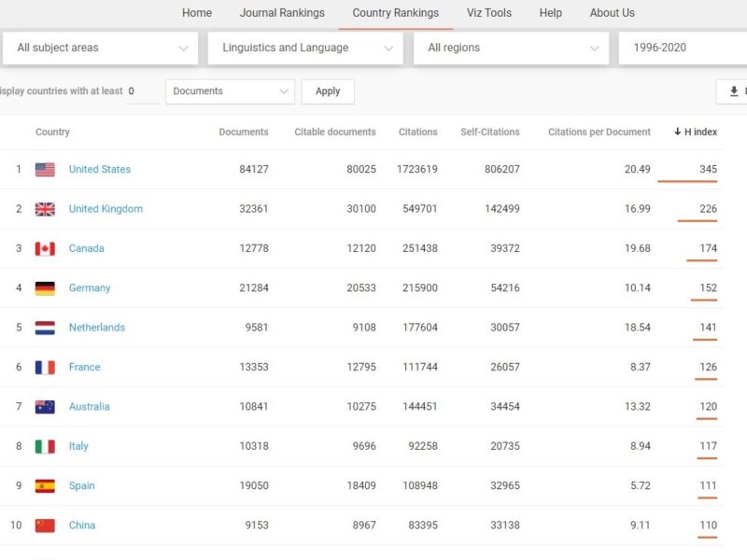Open the Viz Tools menu item
The image size is (747, 560).
489,13
